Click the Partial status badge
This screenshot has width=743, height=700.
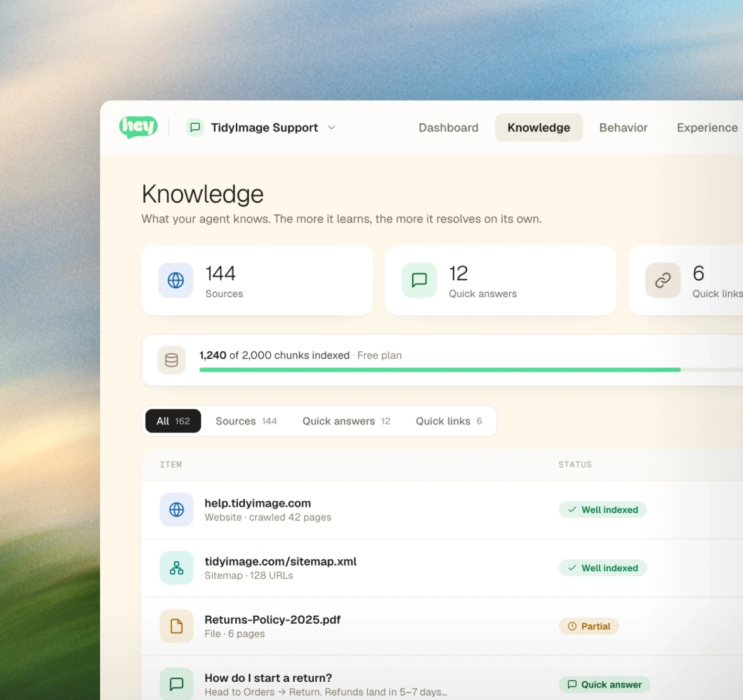[589, 626]
